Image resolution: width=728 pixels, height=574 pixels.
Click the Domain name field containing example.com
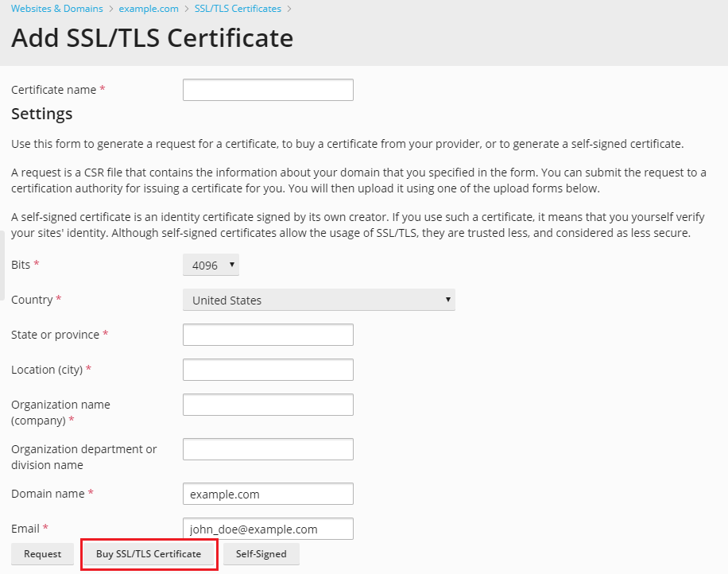coord(268,494)
